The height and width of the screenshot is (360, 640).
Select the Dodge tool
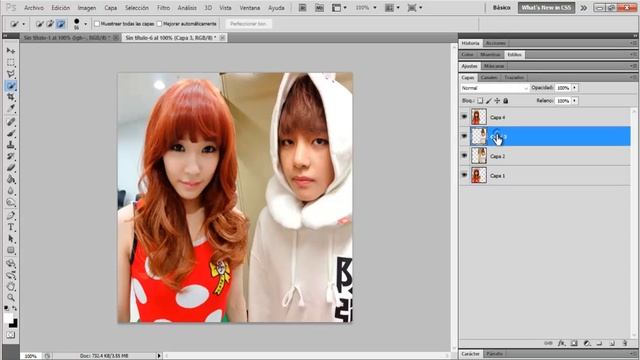pos(11,202)
